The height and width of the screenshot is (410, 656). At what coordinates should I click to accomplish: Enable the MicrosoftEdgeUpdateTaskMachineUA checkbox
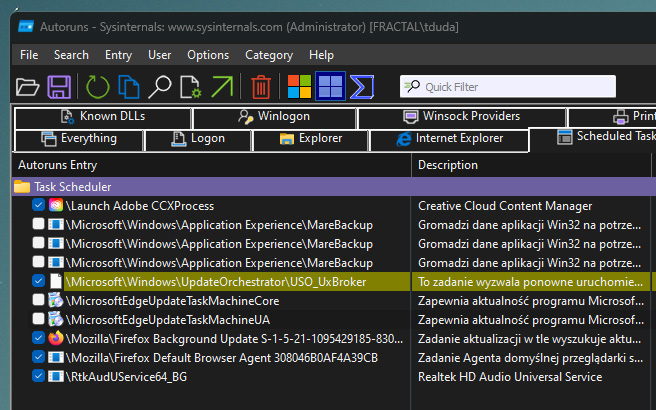38,318
